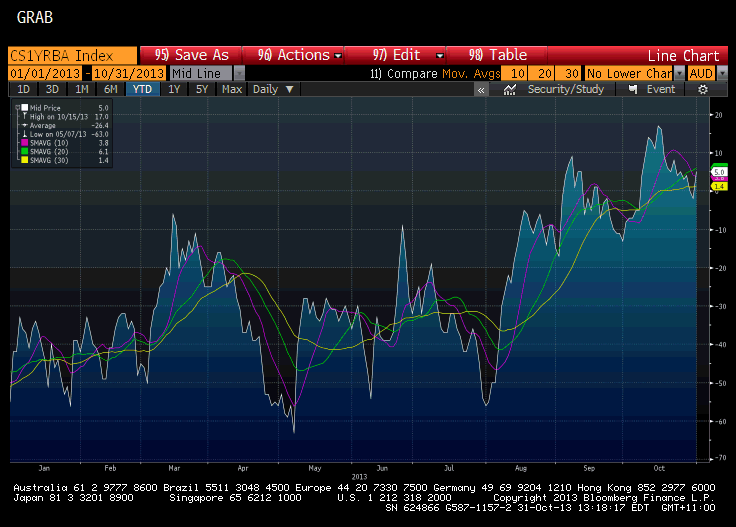736x527 pixels.
Task: Open the chart settings gear icon
Action: click(x=703, y=89)
